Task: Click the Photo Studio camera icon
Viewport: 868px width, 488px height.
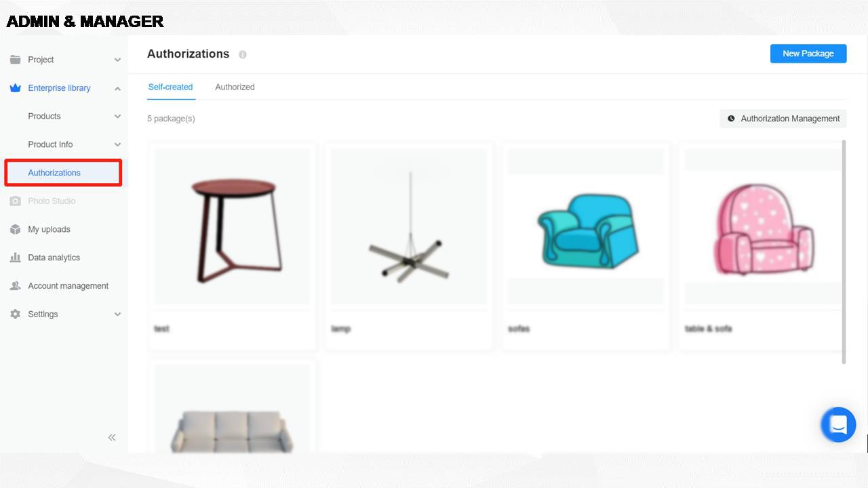Action: [x=15, y=201]
